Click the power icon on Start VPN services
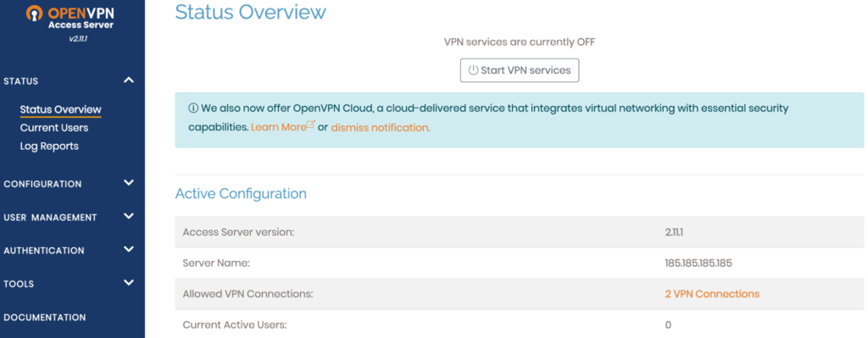 coord(473,70)
